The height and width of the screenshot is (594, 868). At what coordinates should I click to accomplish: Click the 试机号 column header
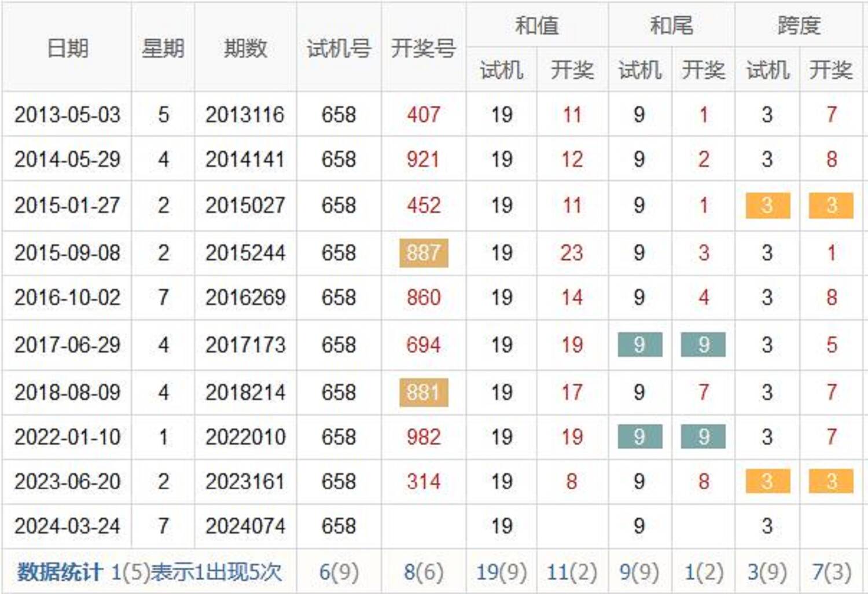tap(339, 48)
